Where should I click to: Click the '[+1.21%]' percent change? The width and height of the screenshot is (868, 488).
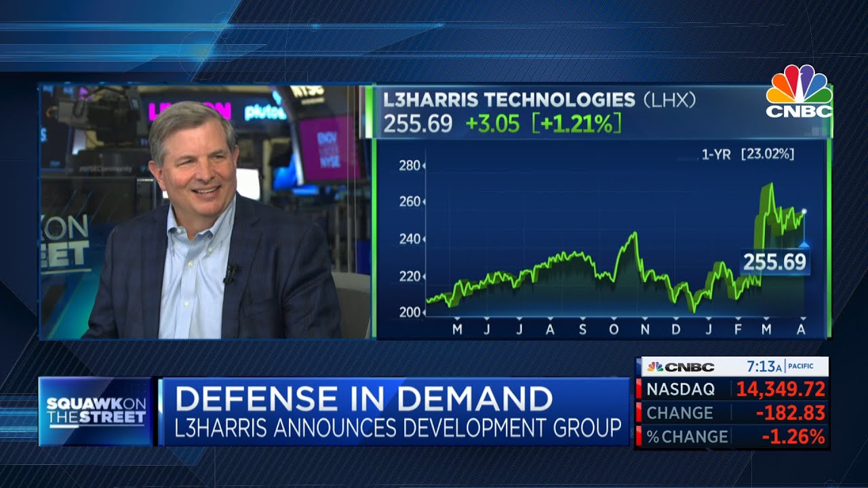(x=577, y=124)
